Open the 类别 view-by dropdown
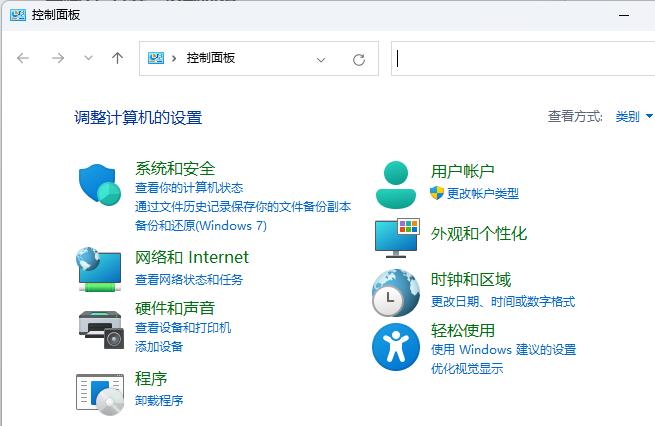655x426 pixels. 634,116
